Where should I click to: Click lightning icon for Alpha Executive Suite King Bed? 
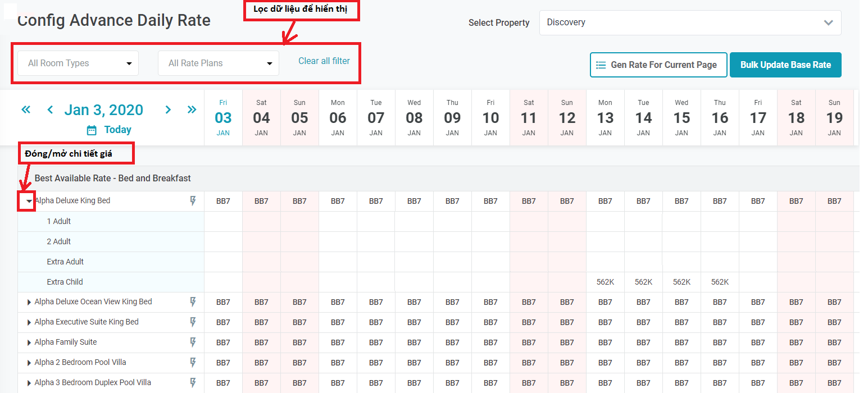[193, 322]
